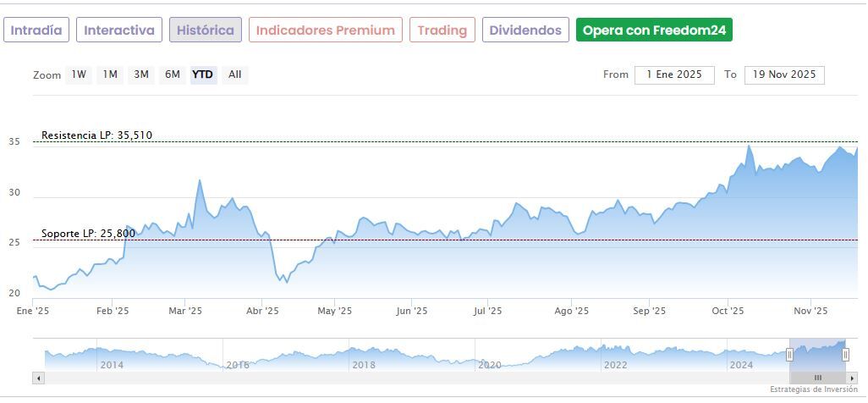Select the 1W zoom range
Viewport: 868px width, 403px height.
[x=79, y=75]
